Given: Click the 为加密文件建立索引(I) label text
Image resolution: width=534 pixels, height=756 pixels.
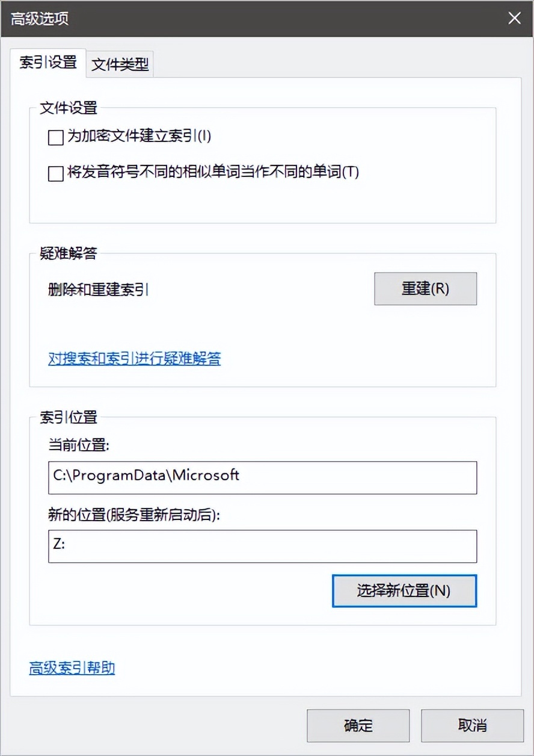Looking at the screenshot, I should pyautogui.click(x=139, y=137).
